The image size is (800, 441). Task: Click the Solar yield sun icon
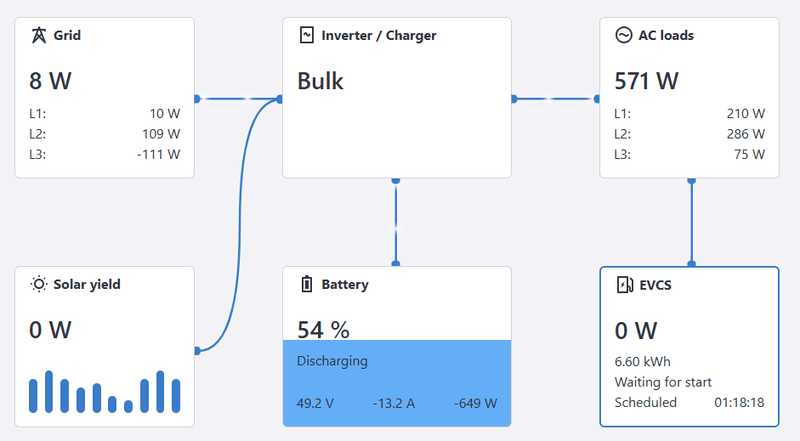coord(38,284)
